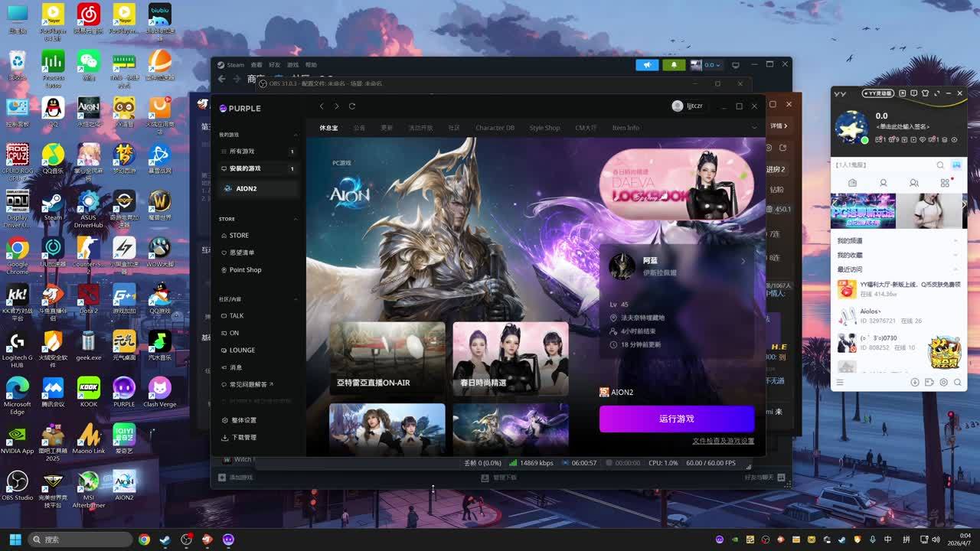Collapse the 我的游戏 section in sidebar
Screen dimensions: 980x551
[x=296, y=135]
